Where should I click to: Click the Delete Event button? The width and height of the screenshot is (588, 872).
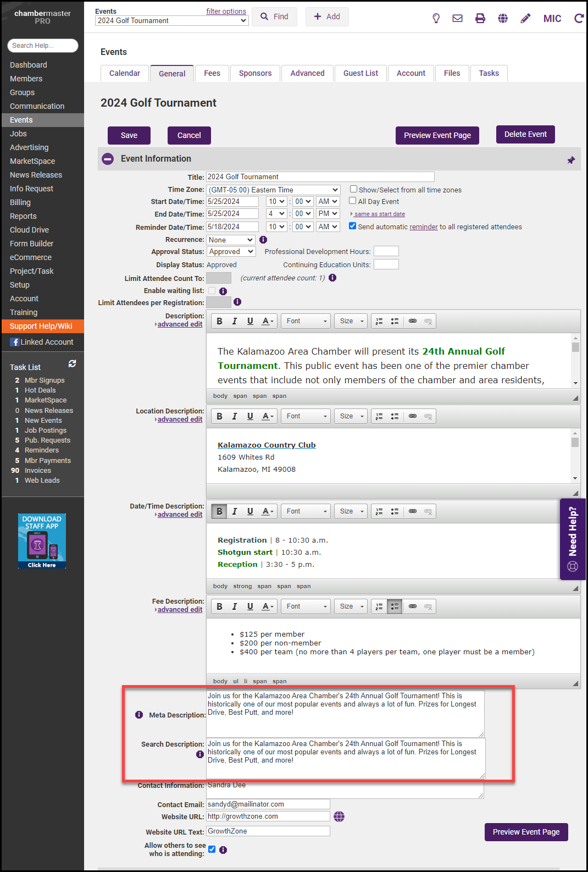525,134
